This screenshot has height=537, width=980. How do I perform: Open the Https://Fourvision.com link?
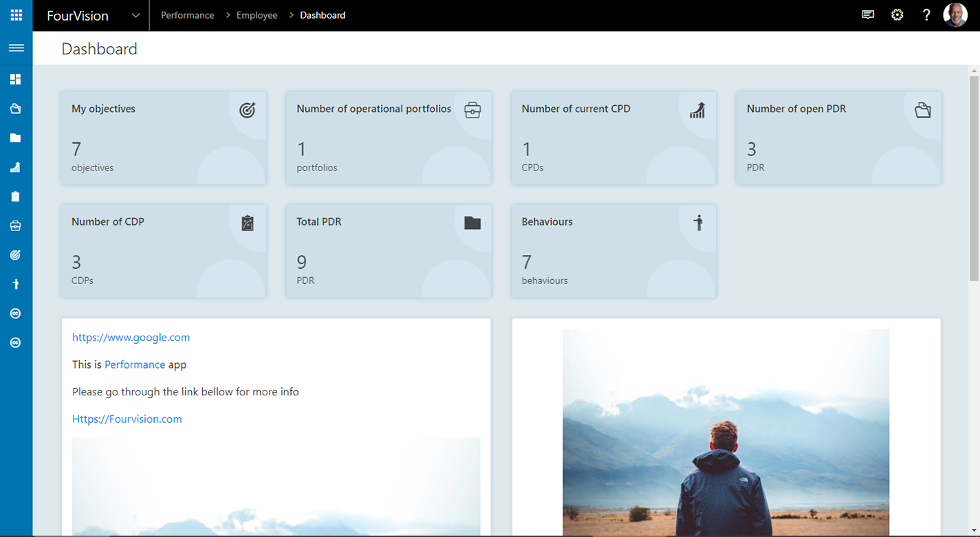pyautogui.click(x=127, y=419)
